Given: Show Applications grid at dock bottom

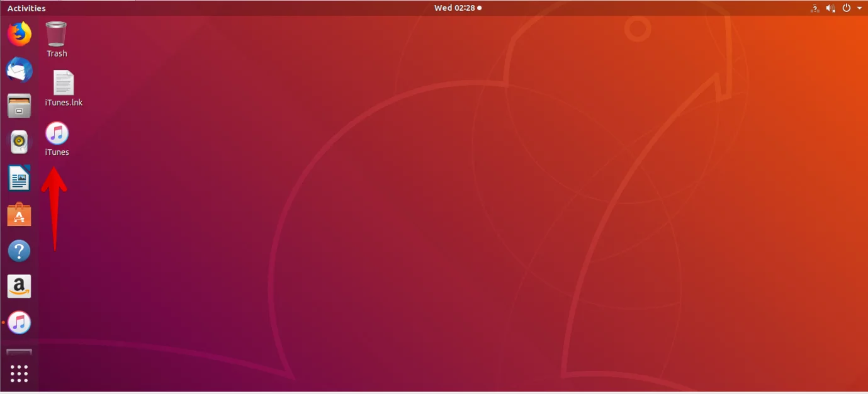Looking at the screenshot, I should pos(20,373).
